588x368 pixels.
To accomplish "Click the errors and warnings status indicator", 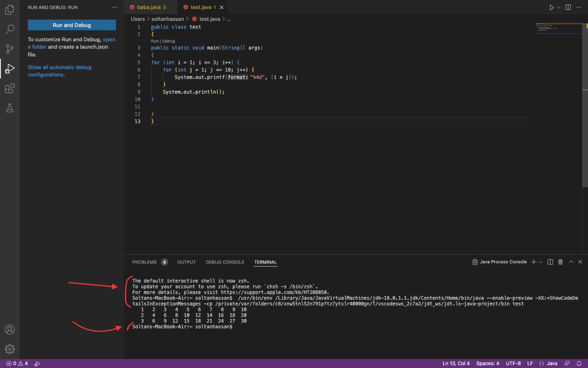I will coord(17,364).
